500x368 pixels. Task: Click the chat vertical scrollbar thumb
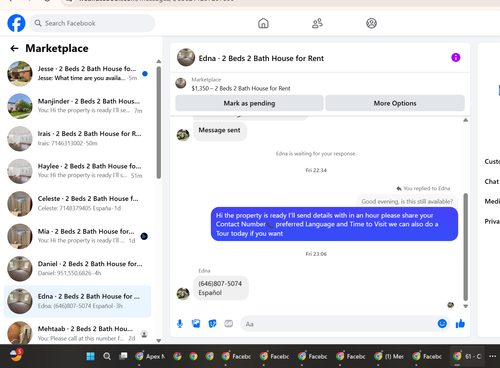(x=466, y=247)
